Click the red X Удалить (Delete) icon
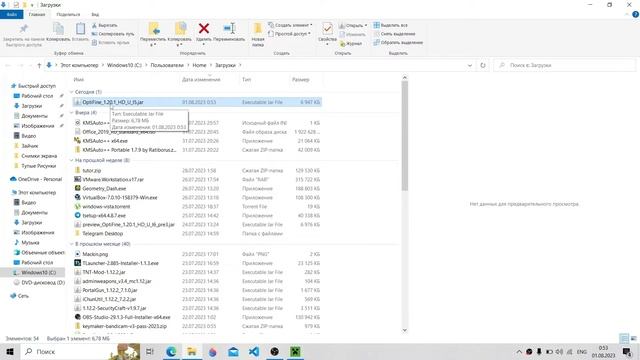Screen dimensions: 640x360 coord(204,28)
